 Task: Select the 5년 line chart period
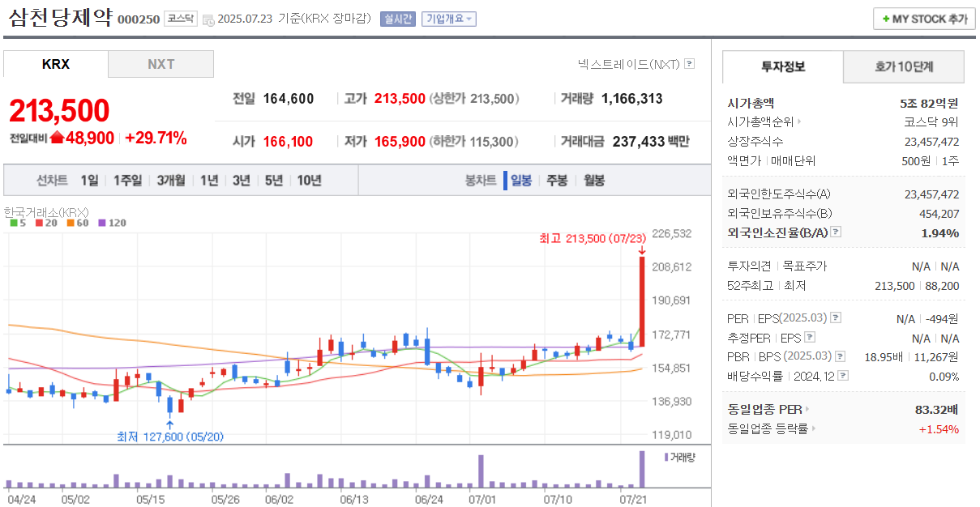point(274,181)
